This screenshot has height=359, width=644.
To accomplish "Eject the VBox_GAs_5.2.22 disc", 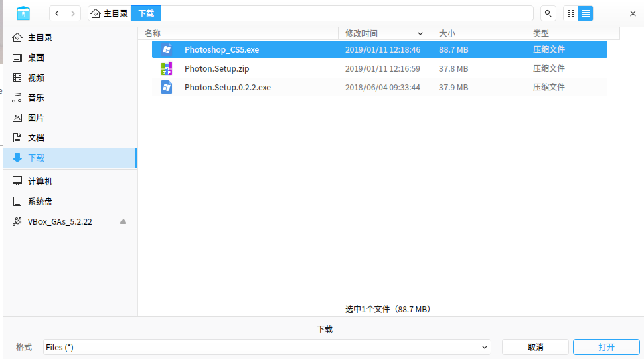I will point(123,221).
